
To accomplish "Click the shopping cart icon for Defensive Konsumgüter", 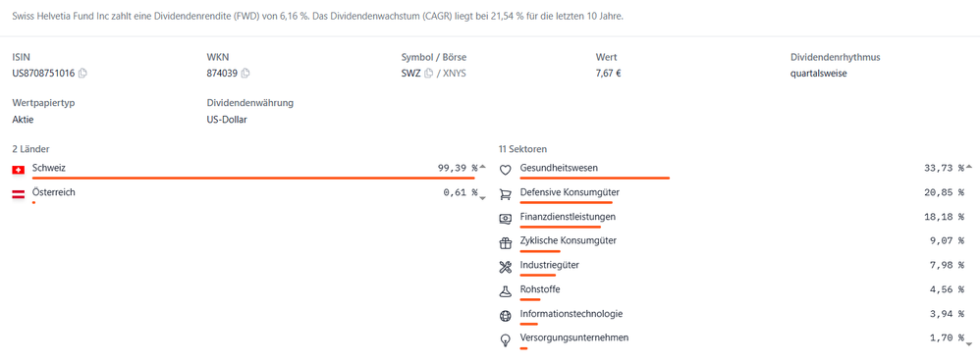I will 506,194.
